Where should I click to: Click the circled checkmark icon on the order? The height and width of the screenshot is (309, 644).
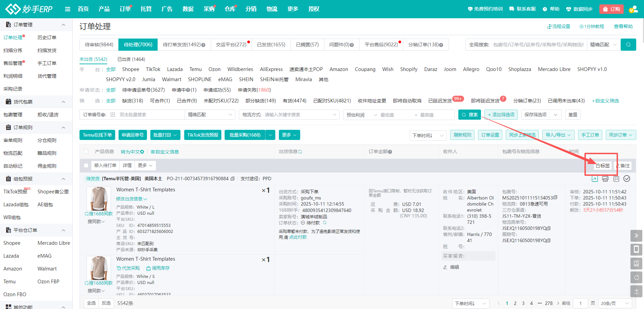627,179
